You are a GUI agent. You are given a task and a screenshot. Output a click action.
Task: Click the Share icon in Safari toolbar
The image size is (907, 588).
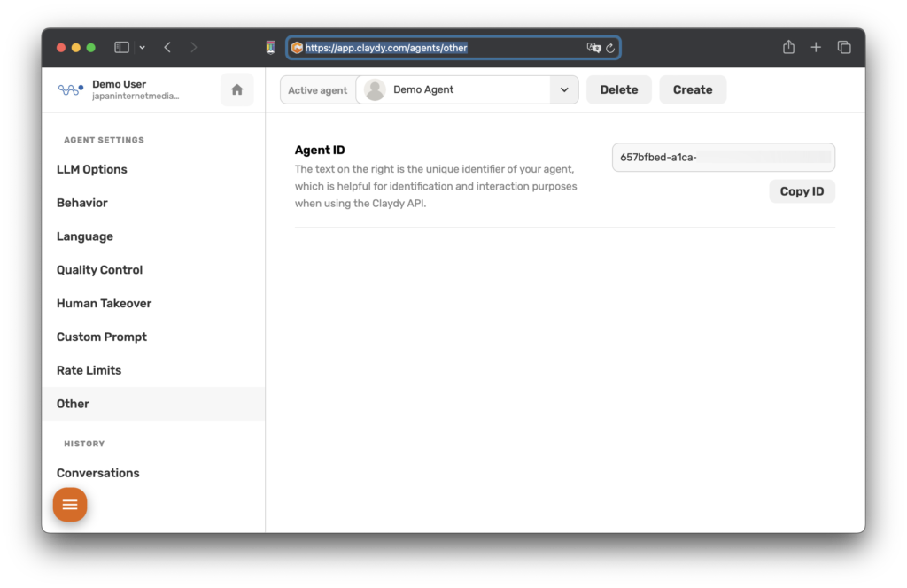point(788,47)
